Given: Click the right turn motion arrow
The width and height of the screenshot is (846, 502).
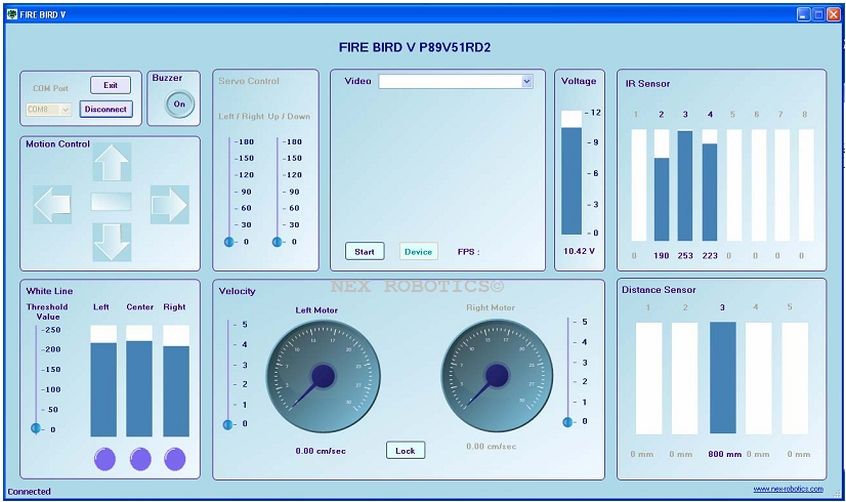Looking at the screenshot, I should click(x=169, y=204).
